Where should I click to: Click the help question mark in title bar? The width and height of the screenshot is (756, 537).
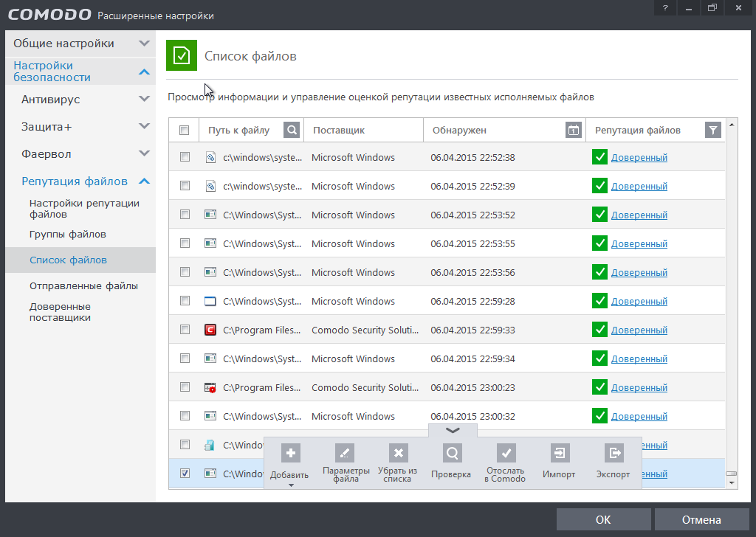[665, 8]
